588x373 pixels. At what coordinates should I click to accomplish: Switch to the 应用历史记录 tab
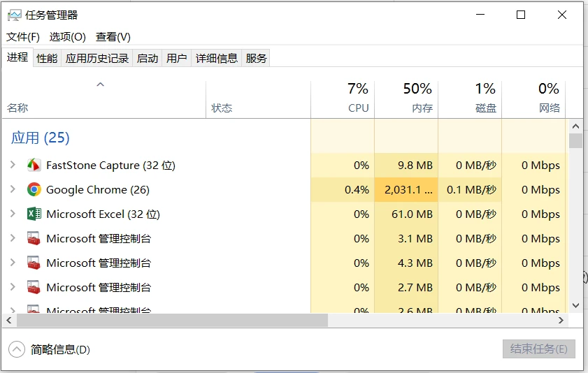(96, 58)
